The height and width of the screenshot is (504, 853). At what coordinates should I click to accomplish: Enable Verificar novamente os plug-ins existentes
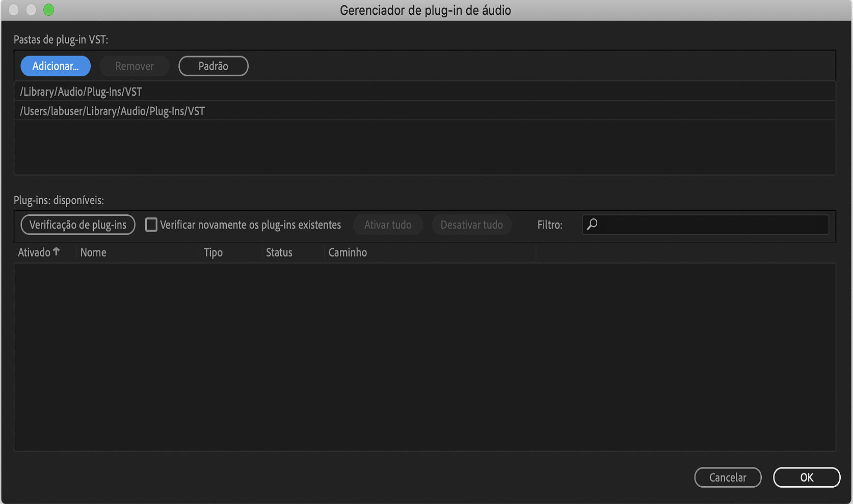(x=151, y=225)
